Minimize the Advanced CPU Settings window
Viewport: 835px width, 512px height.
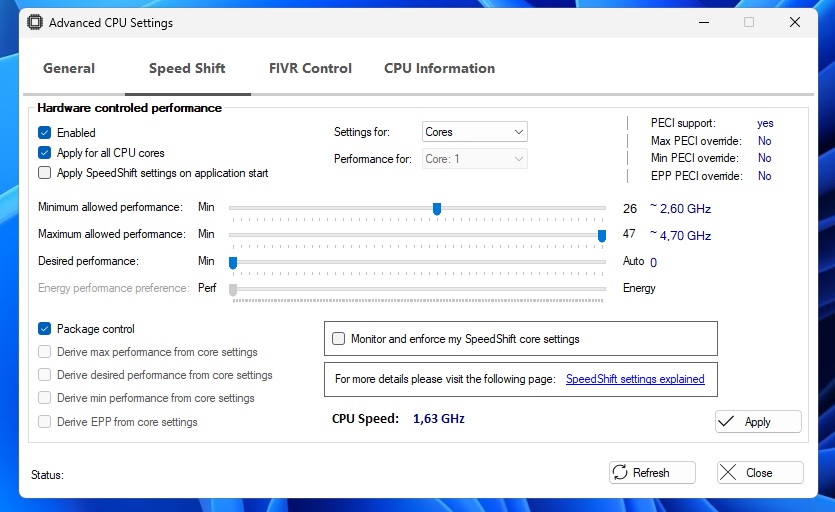[703, 22]
